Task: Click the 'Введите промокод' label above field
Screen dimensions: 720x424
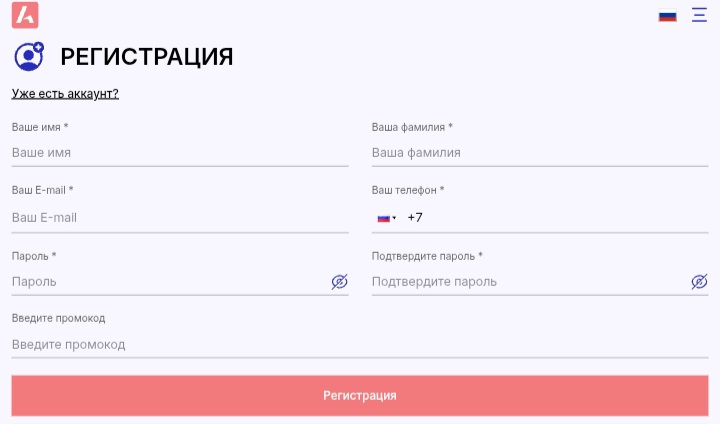Action: (x=59, y=318)
